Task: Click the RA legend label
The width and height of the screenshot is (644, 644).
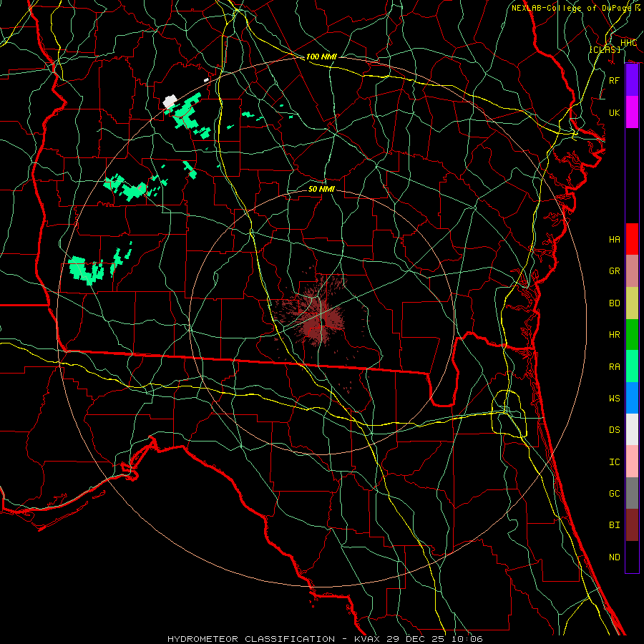Action: pos(615,367)
